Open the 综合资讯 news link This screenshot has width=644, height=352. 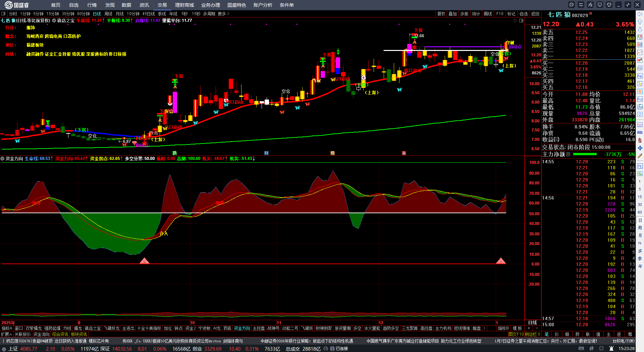click(x=60, y=334)
